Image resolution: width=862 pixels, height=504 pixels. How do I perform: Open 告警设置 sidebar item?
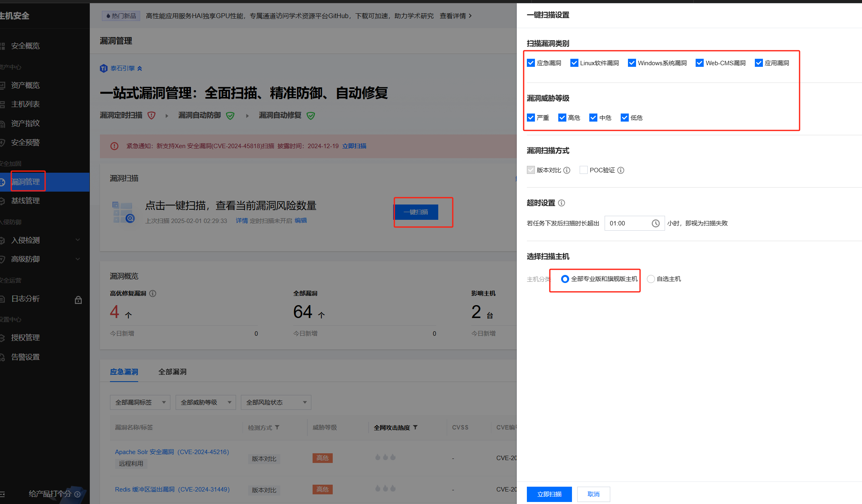coord(25,357)
